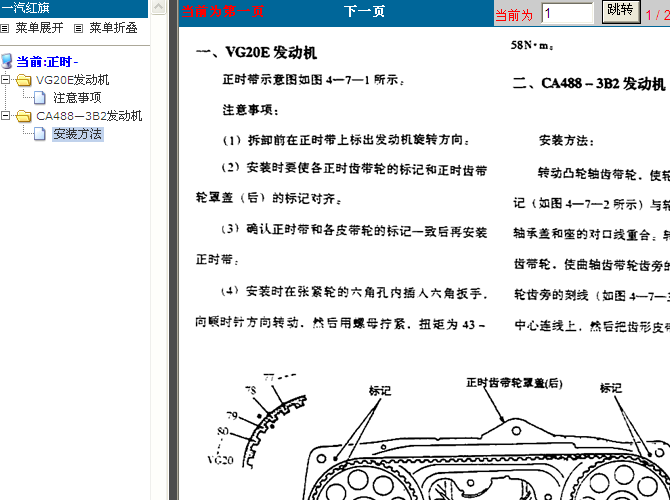This screenshot has height=500, width=670.
Task: Click the heading 一、VG20E 发动机
Action: pos(256,53)
